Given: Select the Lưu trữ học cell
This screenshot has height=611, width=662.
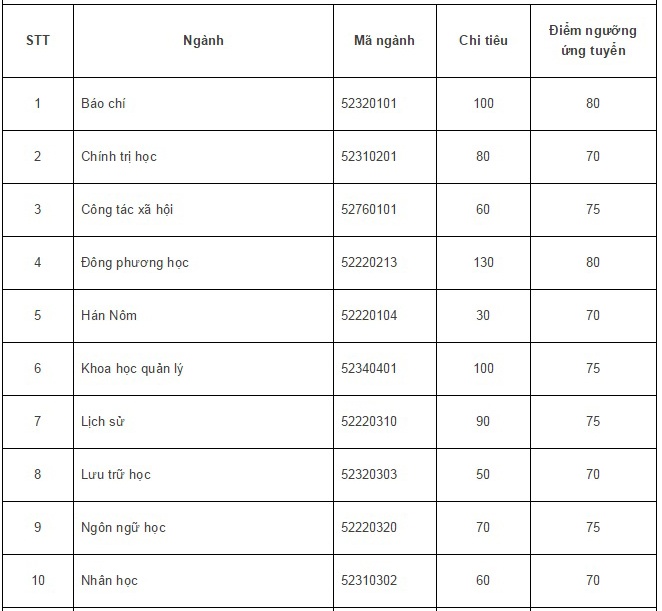Looking at the screenshot, I should [x=116, y=475].
